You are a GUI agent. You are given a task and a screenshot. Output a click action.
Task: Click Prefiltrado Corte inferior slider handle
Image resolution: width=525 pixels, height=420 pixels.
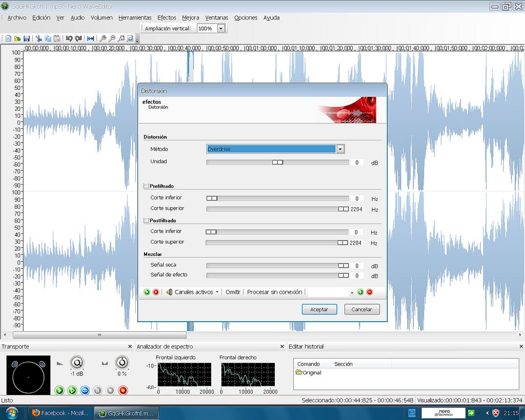pyautogui.click(x=212, y=198)
